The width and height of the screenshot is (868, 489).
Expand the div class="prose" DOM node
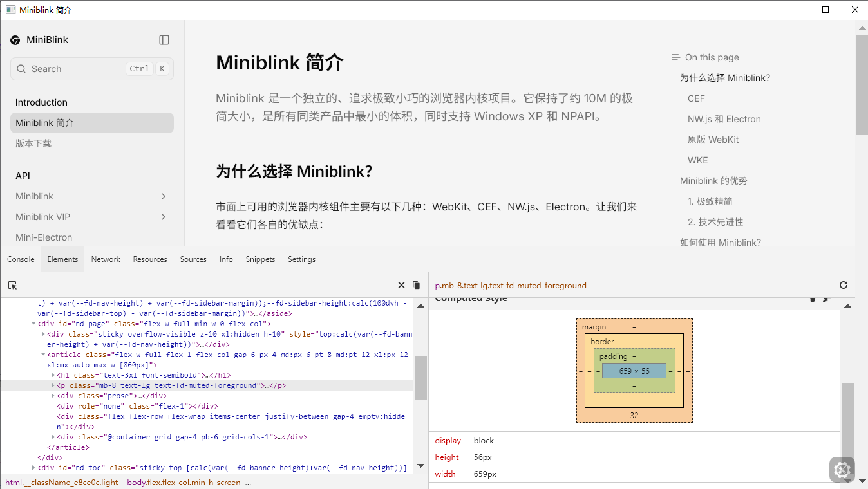point(53,396)
